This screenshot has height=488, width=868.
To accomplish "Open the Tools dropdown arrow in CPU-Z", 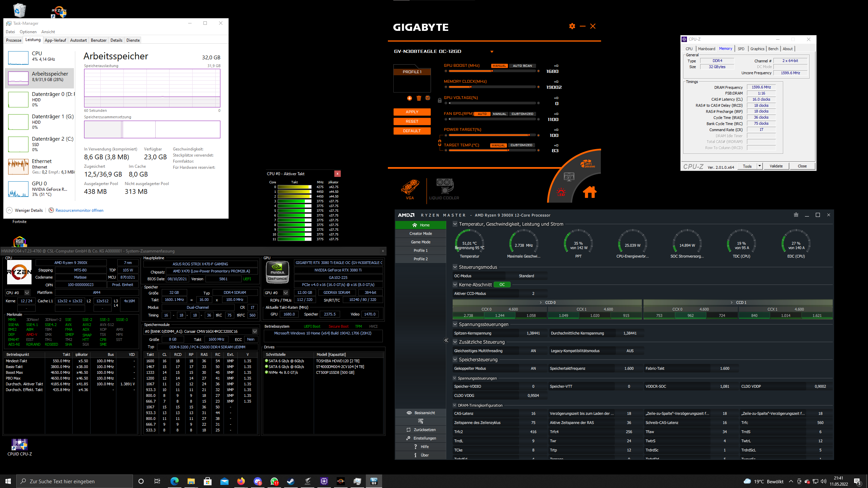I will click(759, 166).
